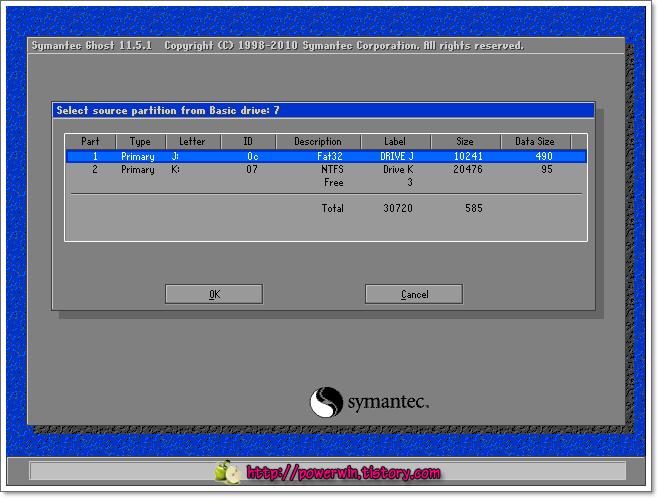658x498 pixels.
Task: Click the size value 20476
Action: tap(468, 169)
